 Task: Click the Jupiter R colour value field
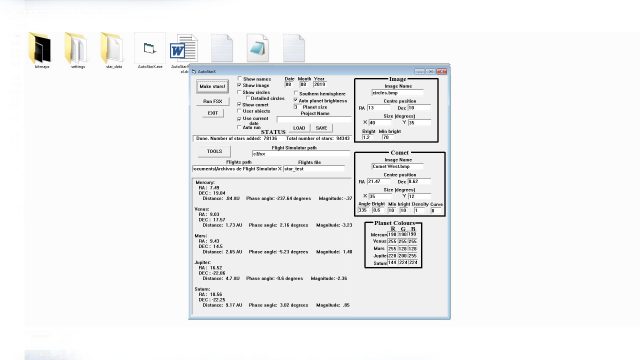pos(392,256)
